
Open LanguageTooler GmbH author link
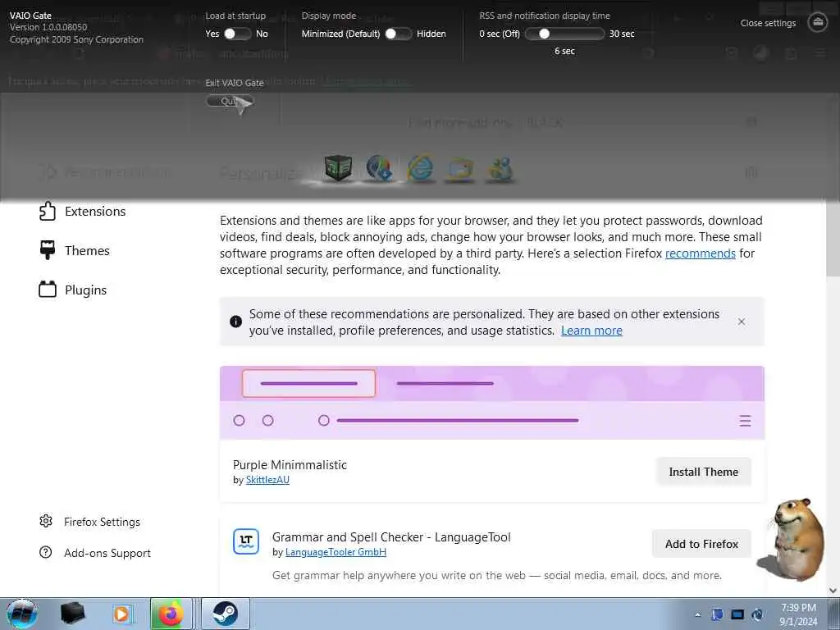[336, 552]
